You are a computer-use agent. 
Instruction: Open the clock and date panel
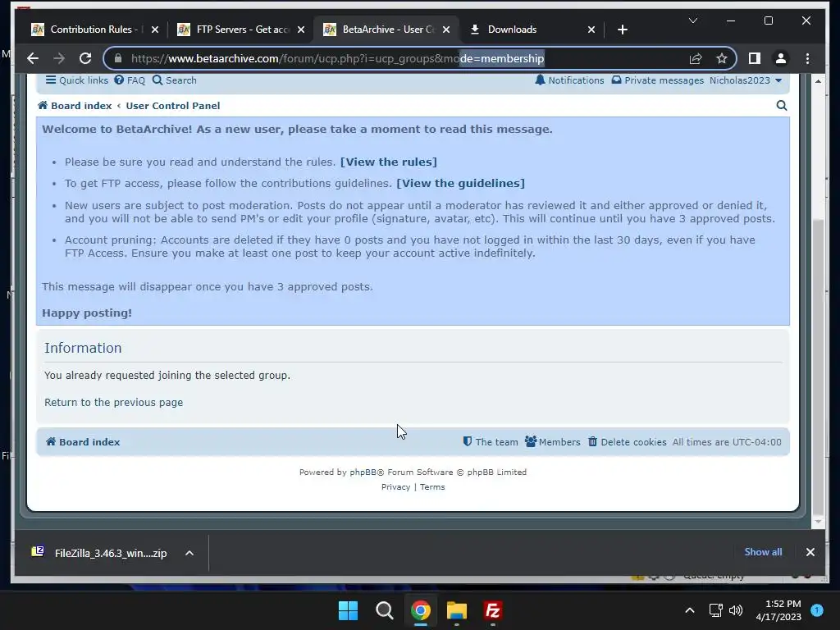(778, 610)
